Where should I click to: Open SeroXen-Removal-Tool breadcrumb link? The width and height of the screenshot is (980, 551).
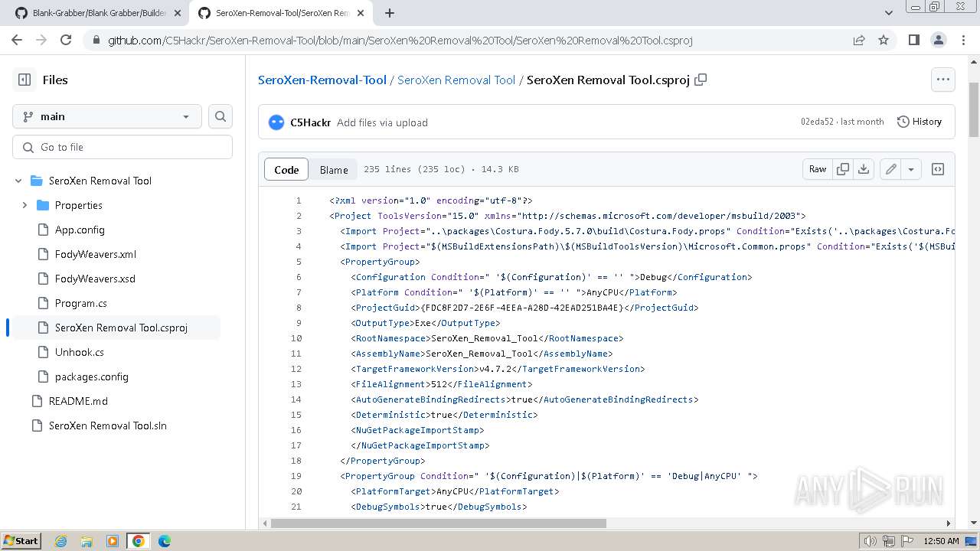click(x=322, y=80)
